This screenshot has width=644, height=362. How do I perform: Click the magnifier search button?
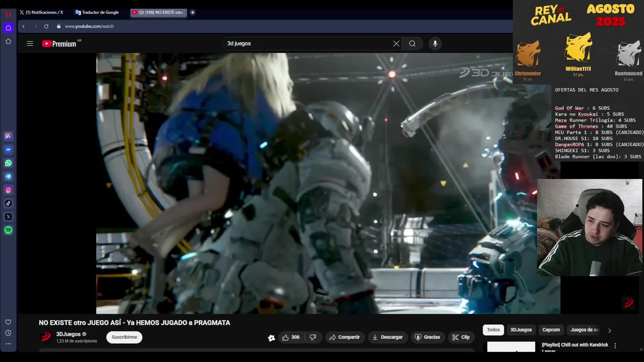(412, 44)
